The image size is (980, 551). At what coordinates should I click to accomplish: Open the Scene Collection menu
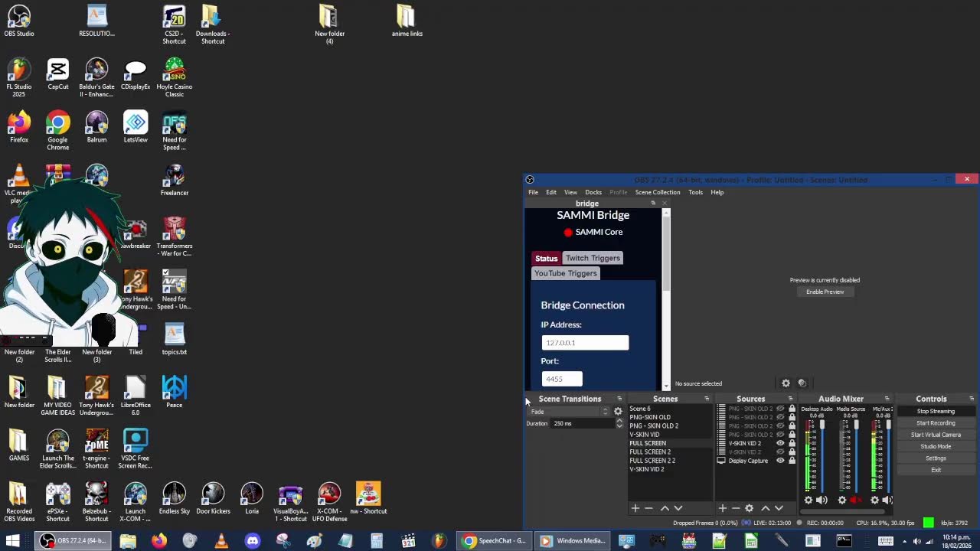point(658,192)
